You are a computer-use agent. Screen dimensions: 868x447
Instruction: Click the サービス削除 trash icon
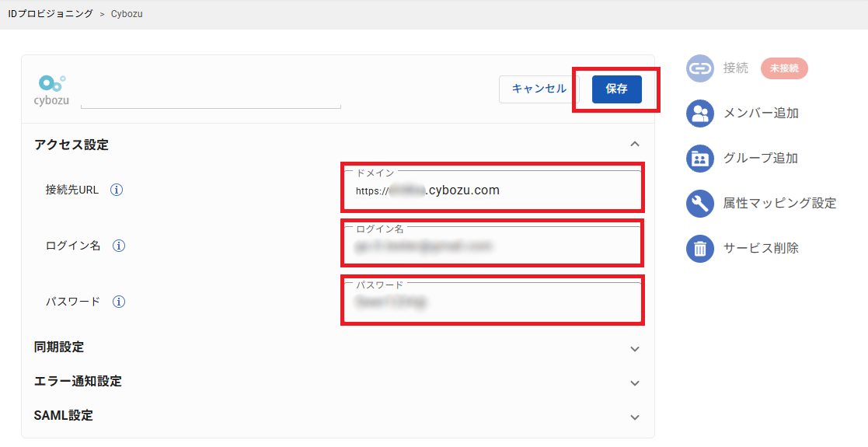[x=699, y=248]
